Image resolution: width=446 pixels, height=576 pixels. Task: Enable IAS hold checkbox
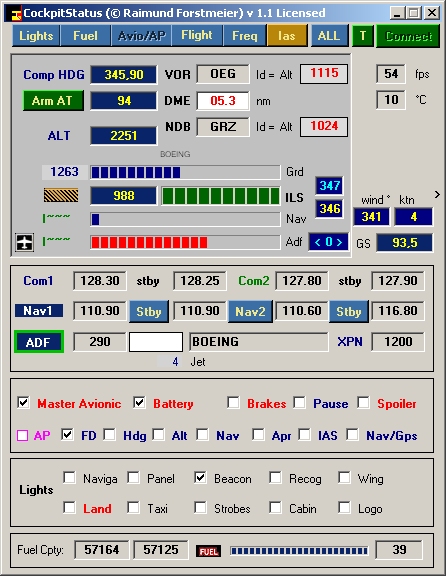pyautogui.click(x=304, y=435)
